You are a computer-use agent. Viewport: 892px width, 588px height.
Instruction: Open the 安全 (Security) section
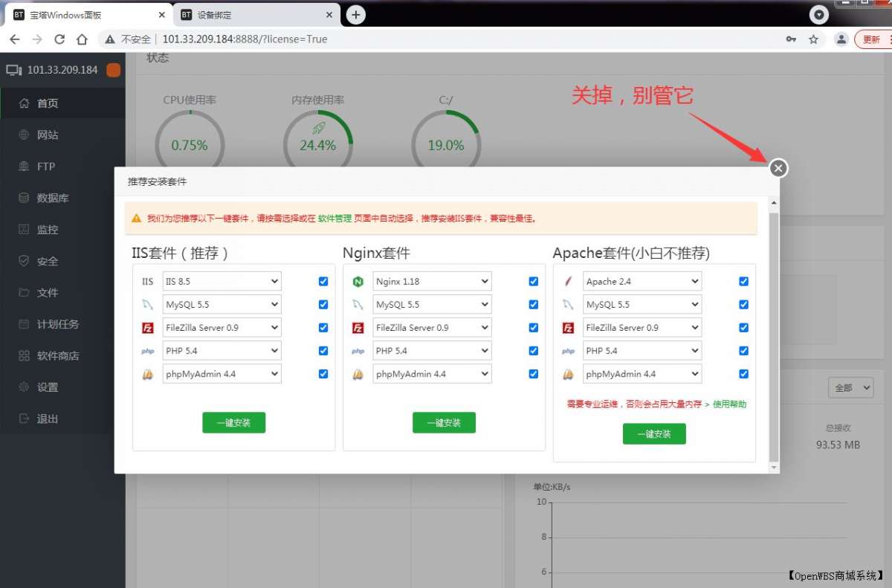[x=46, y=261]
